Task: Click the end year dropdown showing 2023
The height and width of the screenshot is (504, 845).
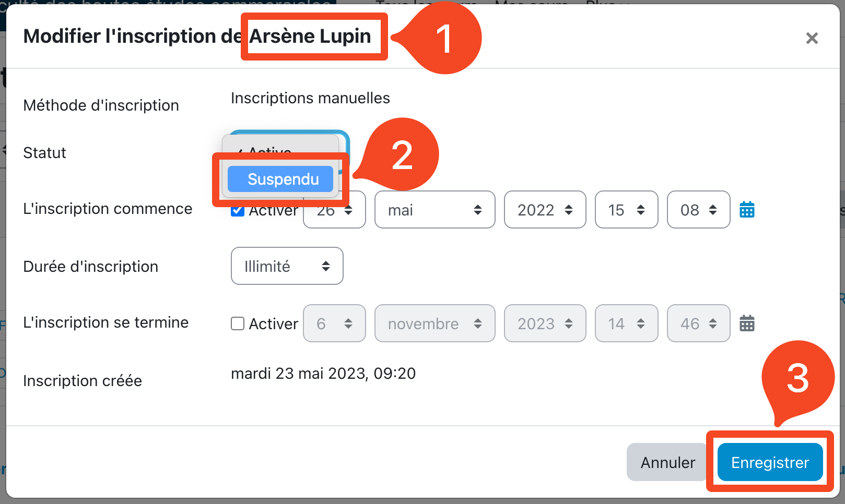Action: (545, 323)
